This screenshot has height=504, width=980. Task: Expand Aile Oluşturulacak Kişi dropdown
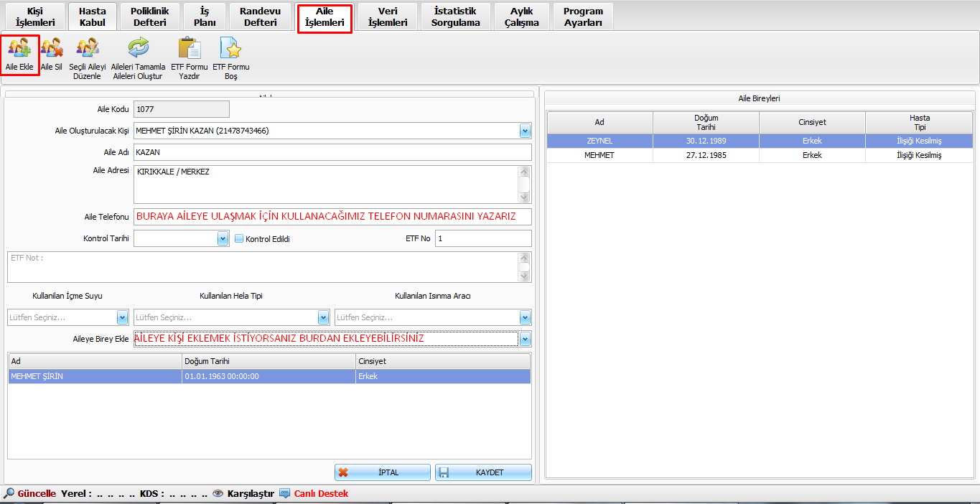[525, 131]
